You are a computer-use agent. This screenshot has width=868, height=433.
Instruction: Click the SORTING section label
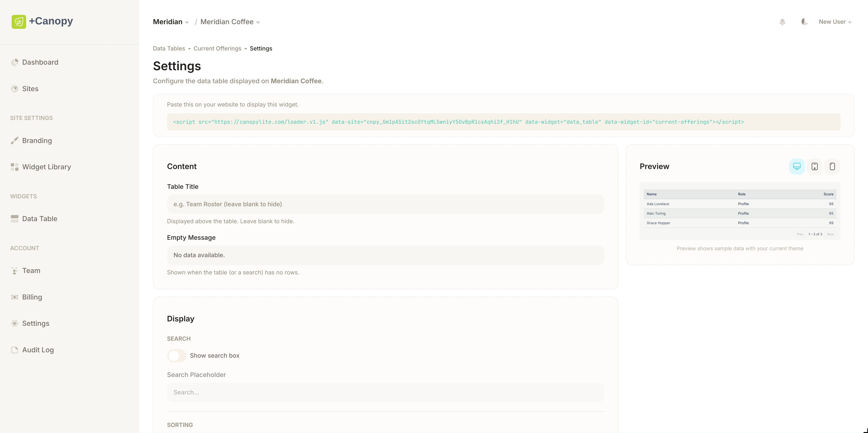(x=180, y=425)
